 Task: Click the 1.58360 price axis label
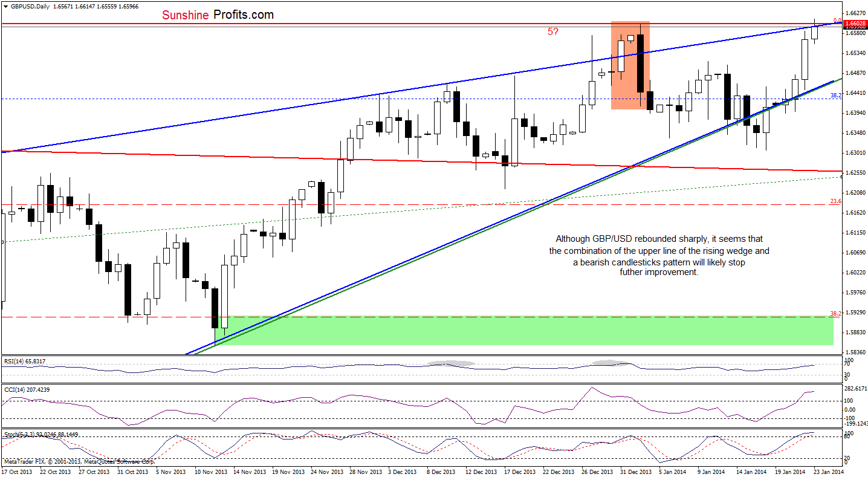[x=855, y=352]
